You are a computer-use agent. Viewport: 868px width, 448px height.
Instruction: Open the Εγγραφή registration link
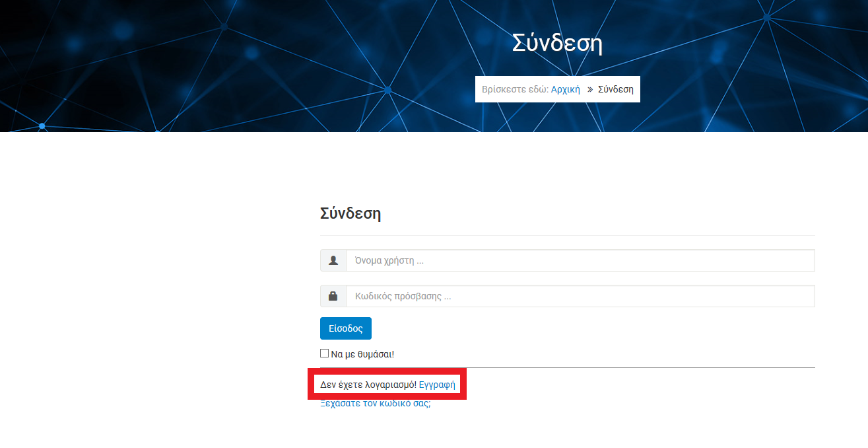[437, 385]
